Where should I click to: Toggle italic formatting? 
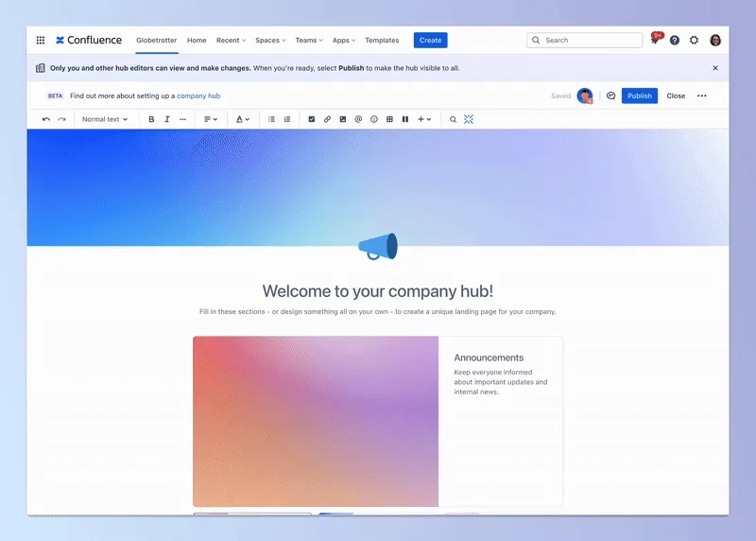click(x=167, y=119)
